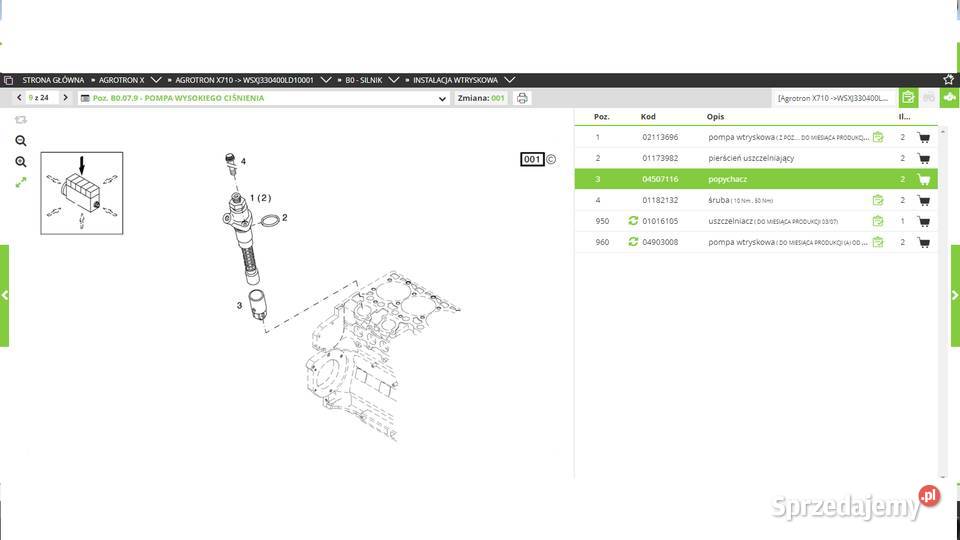960x540 pixels.
Task: Select the pierścień uszczelniający description
Action: (751, 158)
